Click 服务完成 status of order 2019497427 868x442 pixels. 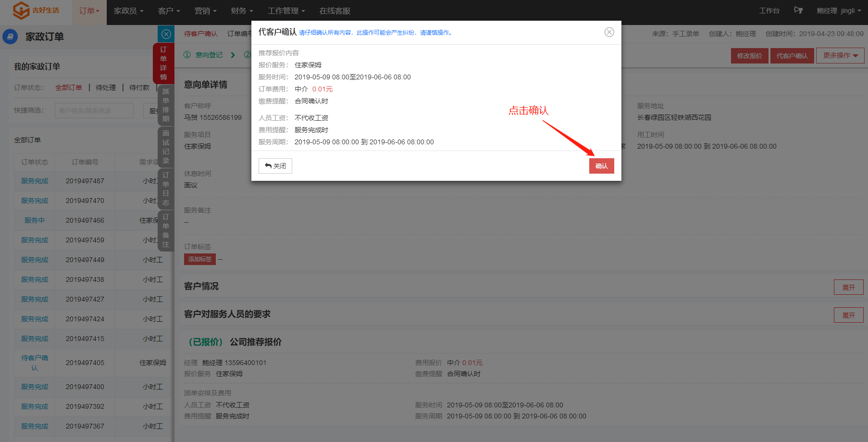(35, 299)
